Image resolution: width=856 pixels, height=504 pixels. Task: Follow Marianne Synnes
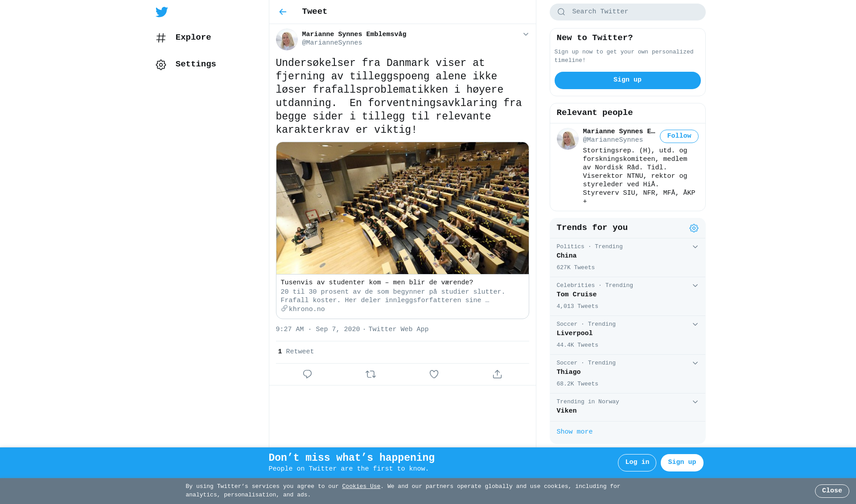679,136
